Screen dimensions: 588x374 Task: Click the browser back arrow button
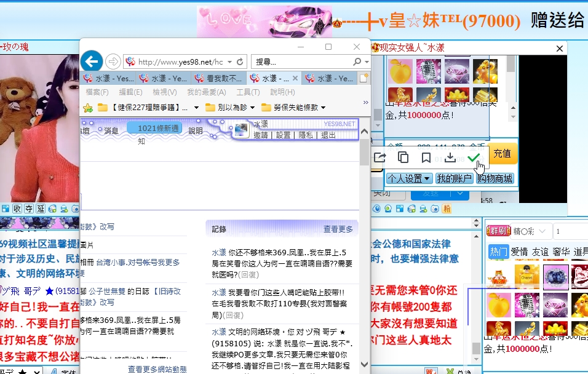92,61
